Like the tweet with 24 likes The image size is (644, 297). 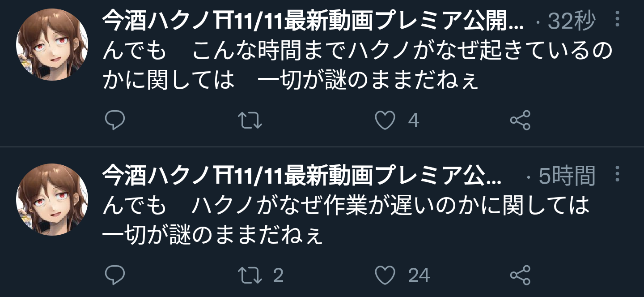385,275
